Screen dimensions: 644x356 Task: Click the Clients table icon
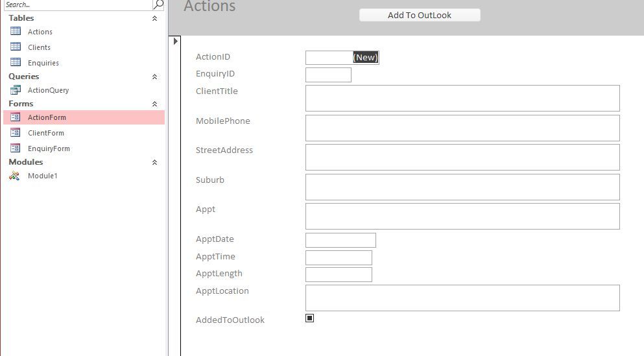pyautogui.click(x=16, y=47)
